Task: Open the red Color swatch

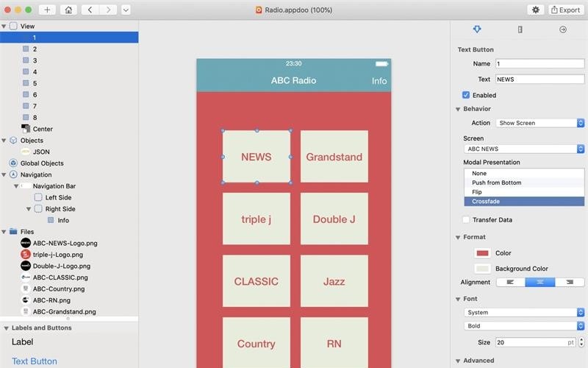Action: 482,253
